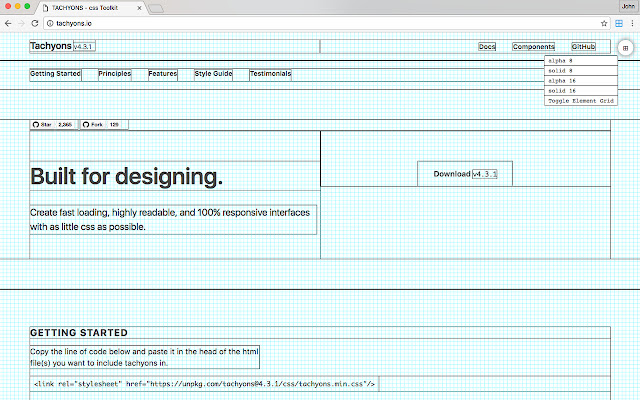The height and width of the screenshot is (400, 640).
Task: Click the GETTING STARTED heading
Action: pyautogui.click(x=79, y=333)
